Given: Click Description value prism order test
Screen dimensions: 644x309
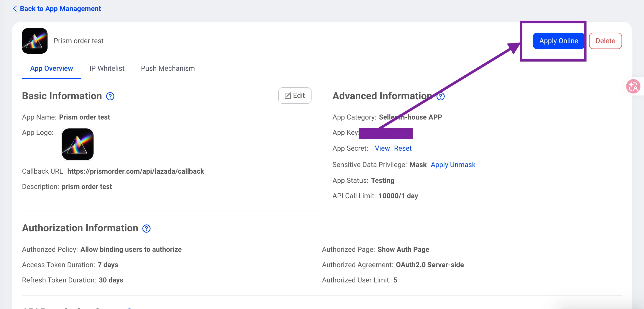Looking at the screenshot, I should 87,187.
